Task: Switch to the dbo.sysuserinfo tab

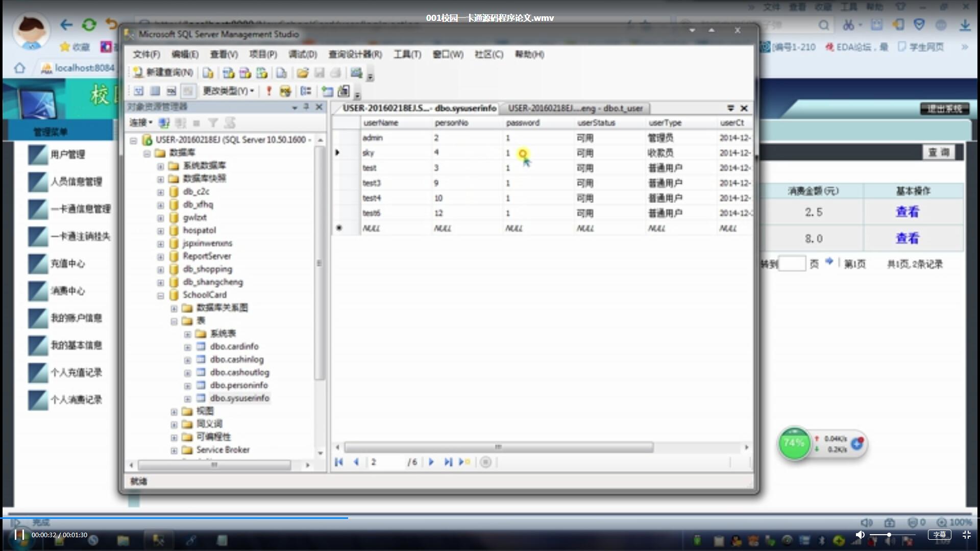Action: (419, 108)
